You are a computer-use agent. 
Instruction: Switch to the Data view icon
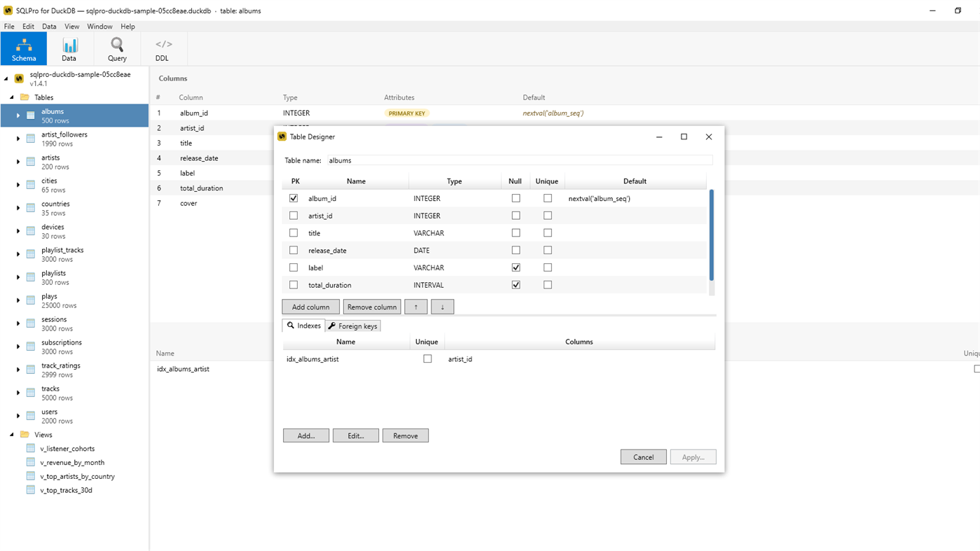(x=69, y=49)
